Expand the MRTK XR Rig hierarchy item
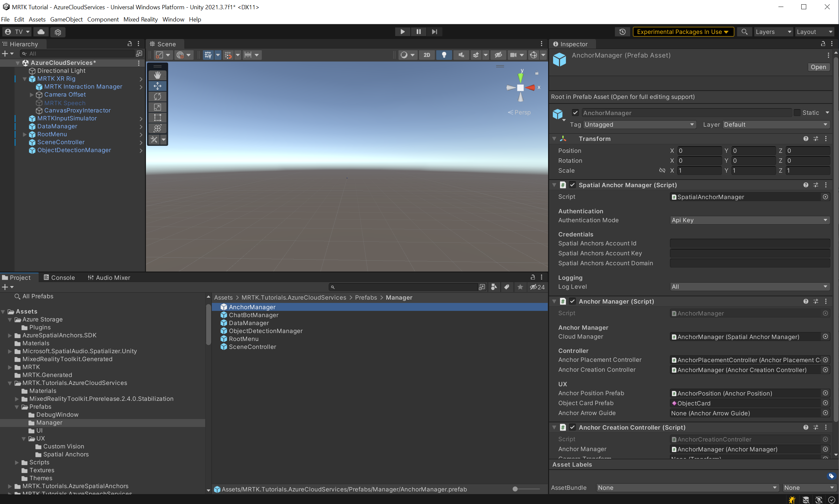 pos(24,78)
